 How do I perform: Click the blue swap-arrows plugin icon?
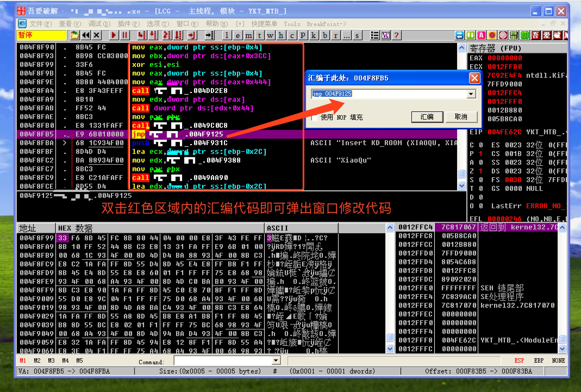coord(460,35)
